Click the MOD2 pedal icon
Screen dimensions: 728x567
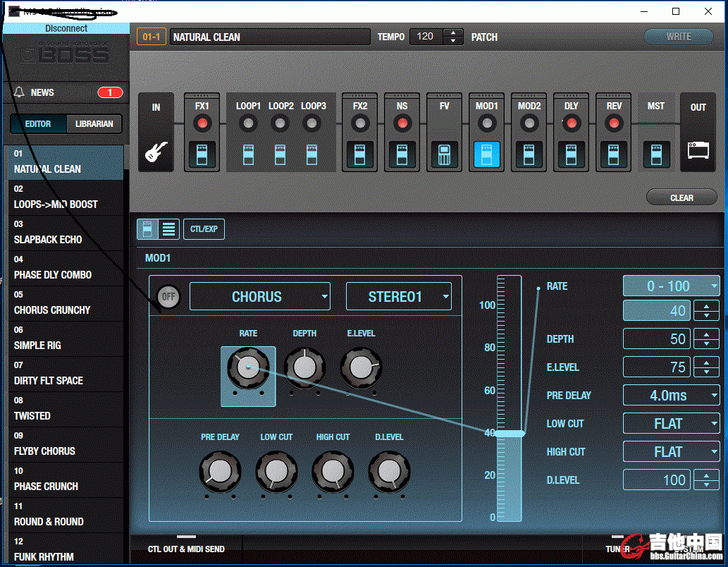point(529,154)
